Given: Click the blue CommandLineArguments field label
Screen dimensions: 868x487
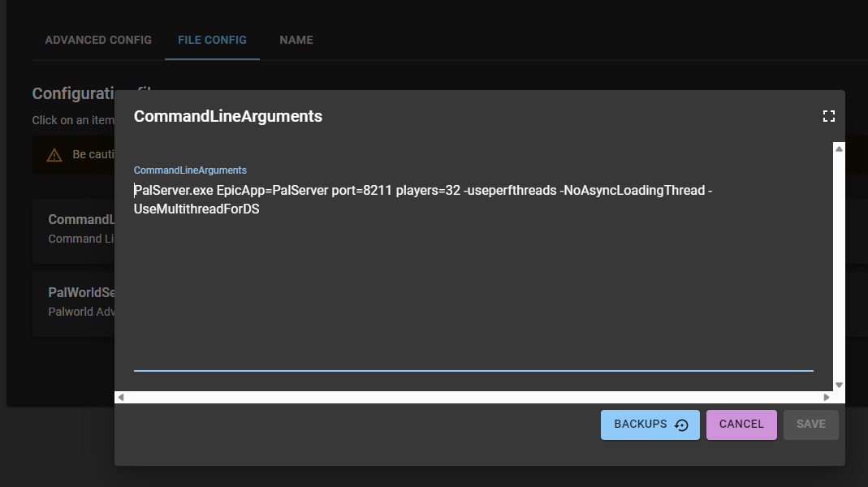Looking at the screenshot, I should pyautogui.click(x=190, y=170).
